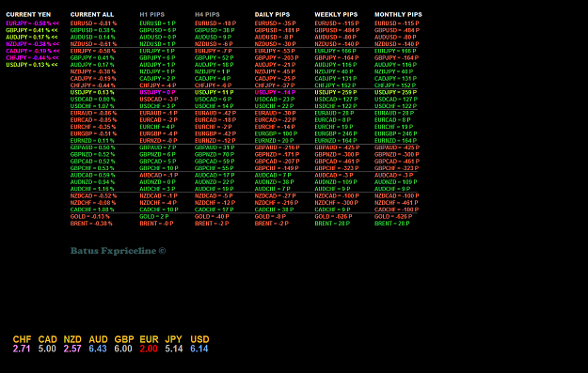The image size is (588, 373).
Task: Click USDCAD = 0.80 % in CURRENT ALL
Action: (x=92, y=100)
